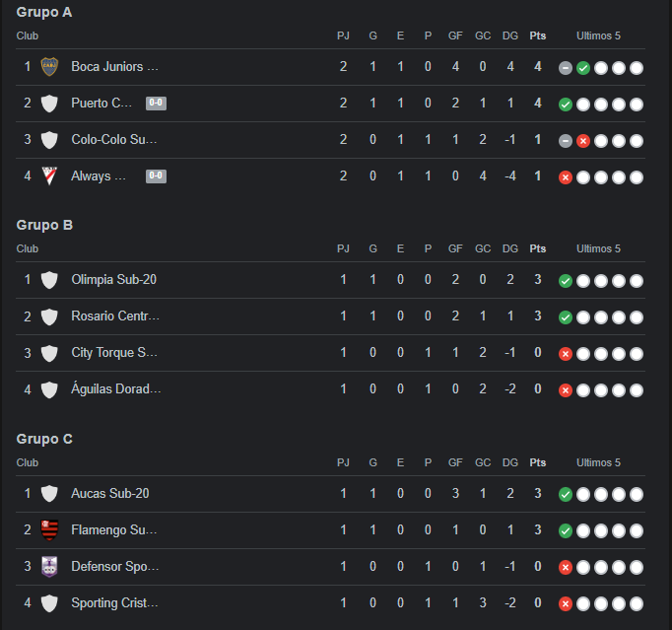Click Aucas Sub-20's green win checkmark

566,494
